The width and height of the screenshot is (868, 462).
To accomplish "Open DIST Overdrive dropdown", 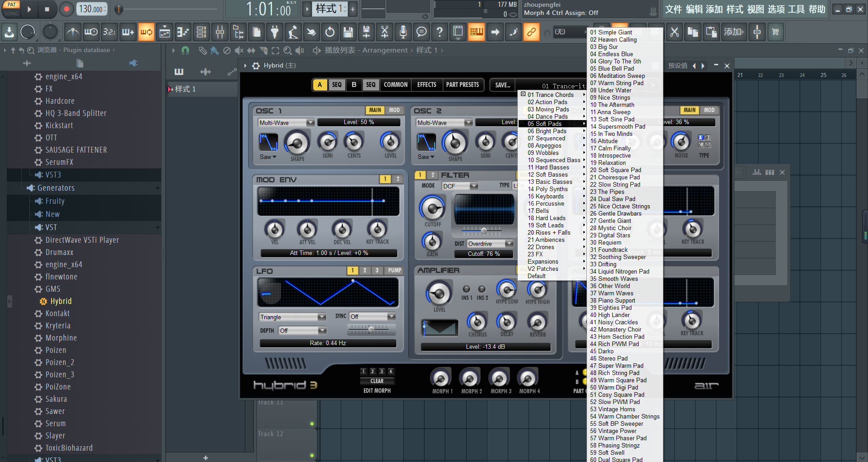I will coord(490,244).
